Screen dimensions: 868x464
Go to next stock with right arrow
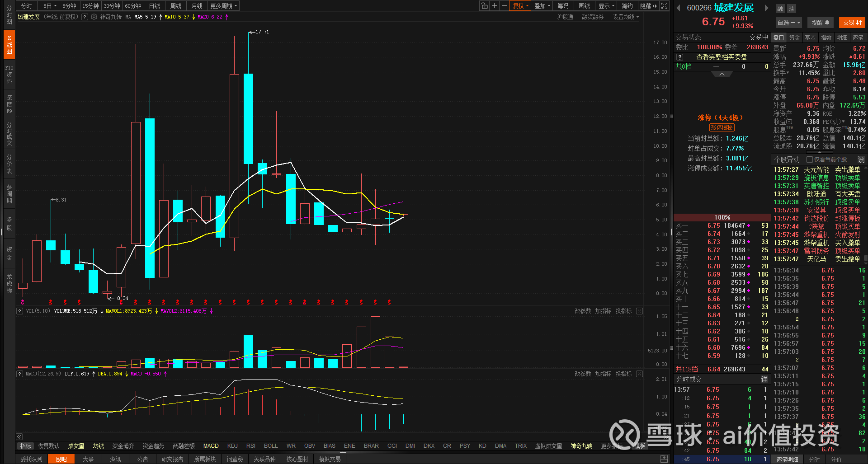click(x=766, y=8)
